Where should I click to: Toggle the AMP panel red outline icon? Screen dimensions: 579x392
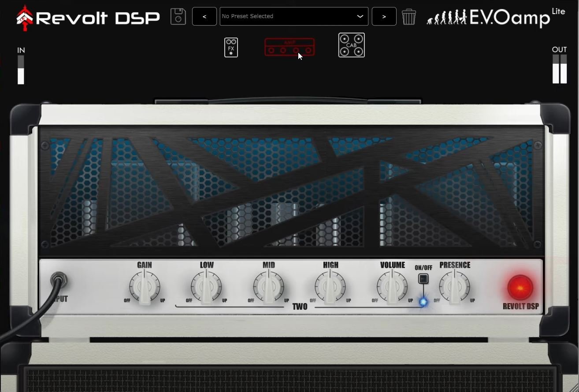[289, 46]
